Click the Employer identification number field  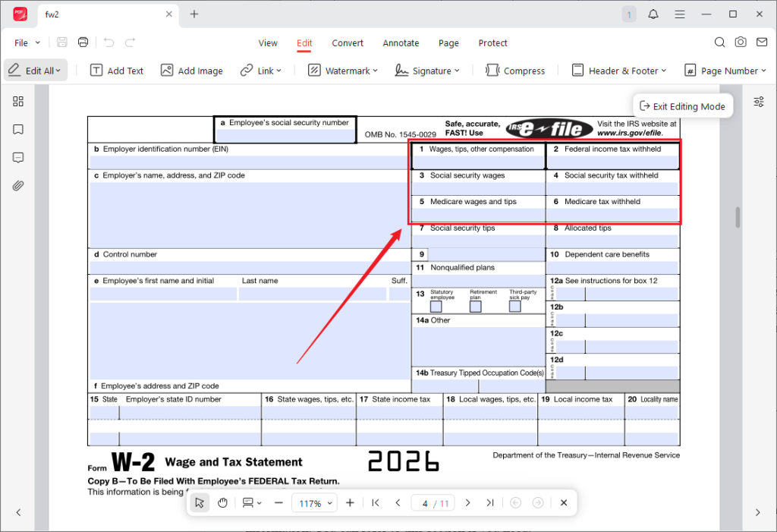click(x=249, y=162)
